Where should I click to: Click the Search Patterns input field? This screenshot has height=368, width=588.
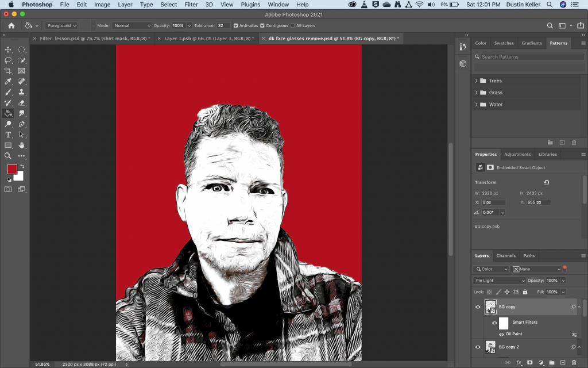[528, 57]
